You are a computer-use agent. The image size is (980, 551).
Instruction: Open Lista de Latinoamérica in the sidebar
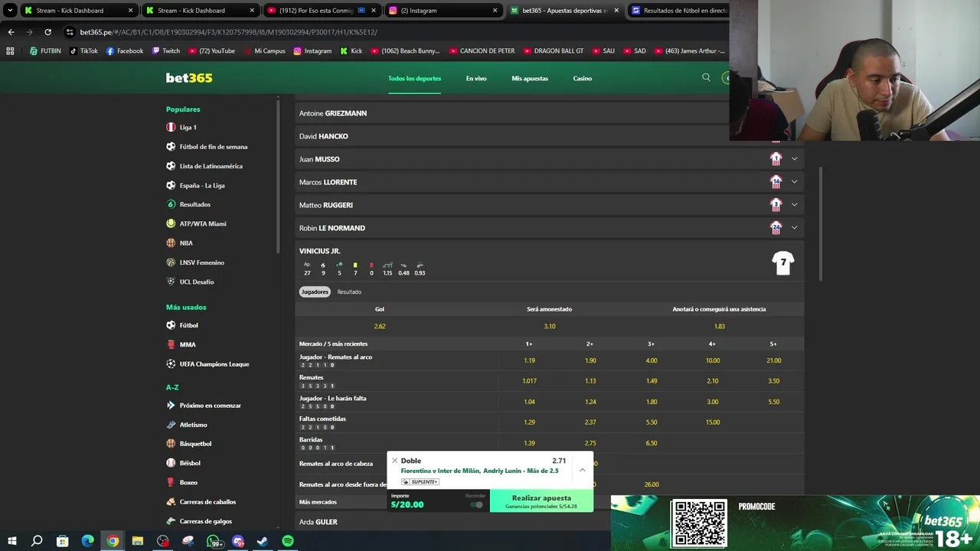pos(211,166)
